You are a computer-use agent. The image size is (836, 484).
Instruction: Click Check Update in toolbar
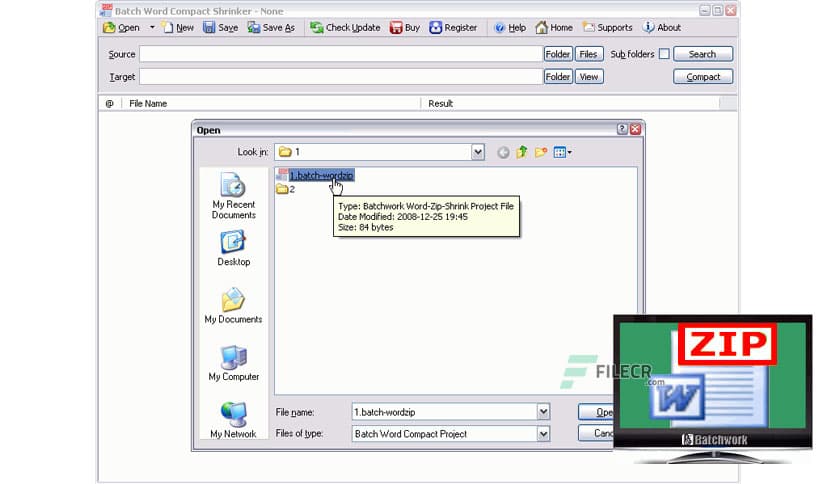coord(345,28)
